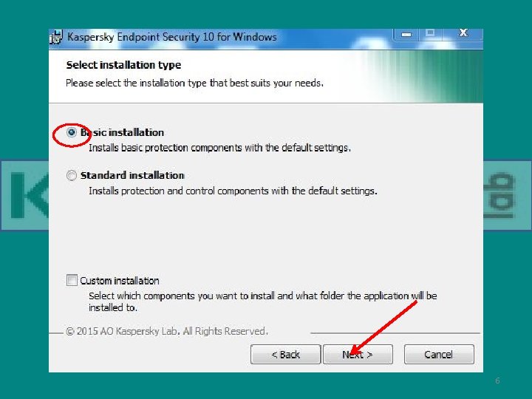Click the "Select installation type" heading
Screen dimensions: 532x399
tap(123, 65)
